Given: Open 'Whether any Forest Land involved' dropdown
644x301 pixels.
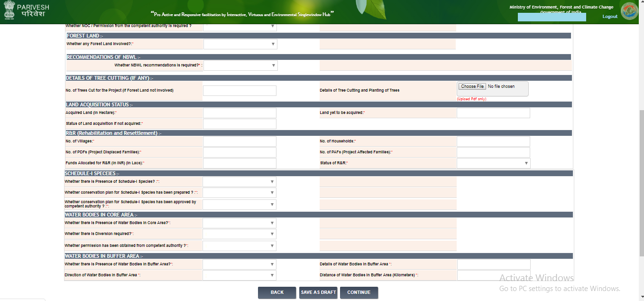Looking at the screenshot, I should [240, 44].
